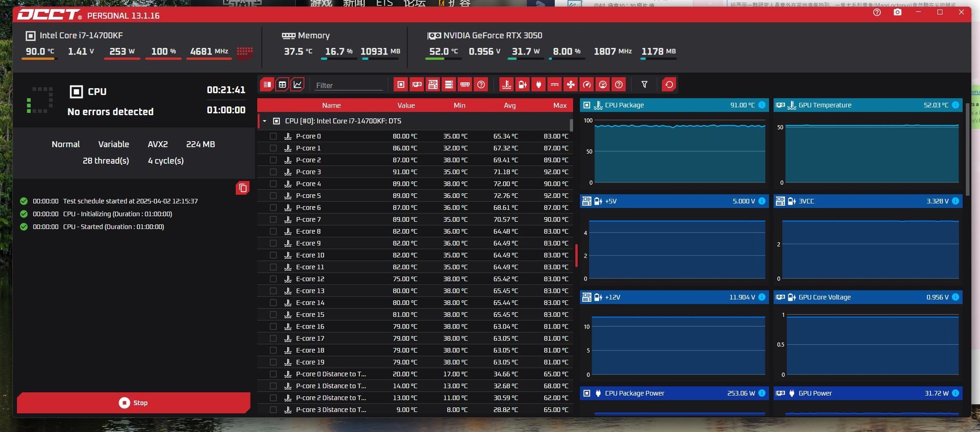980x432 pixels.
Task: Switch to the combined panel view
Action: 267,85
